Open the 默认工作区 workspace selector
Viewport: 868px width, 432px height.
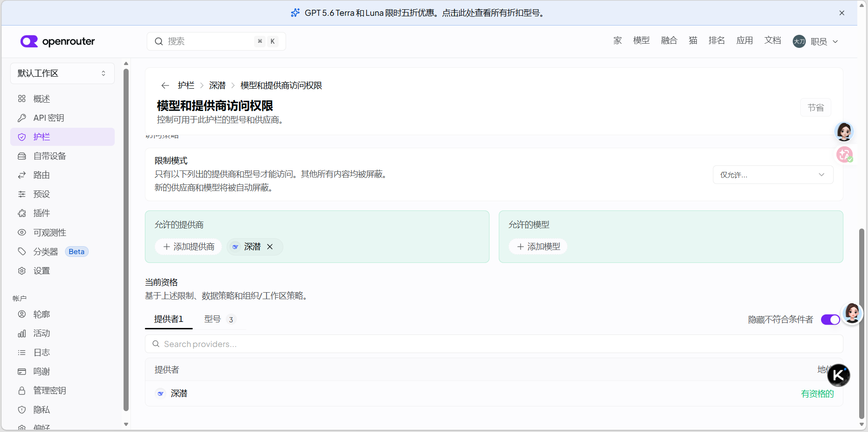pyautogui.click(x=62, y=73)
